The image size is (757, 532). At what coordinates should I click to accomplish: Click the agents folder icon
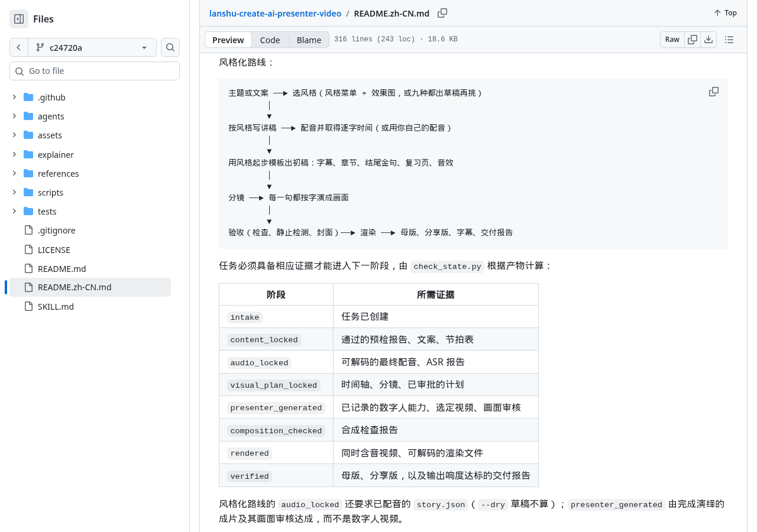click(28, 116)
